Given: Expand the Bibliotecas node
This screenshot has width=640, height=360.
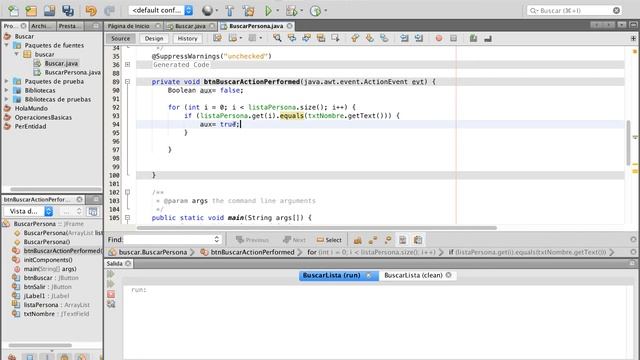Looking at the screenshot, I should pyautogui.click(x=7, y=90).
